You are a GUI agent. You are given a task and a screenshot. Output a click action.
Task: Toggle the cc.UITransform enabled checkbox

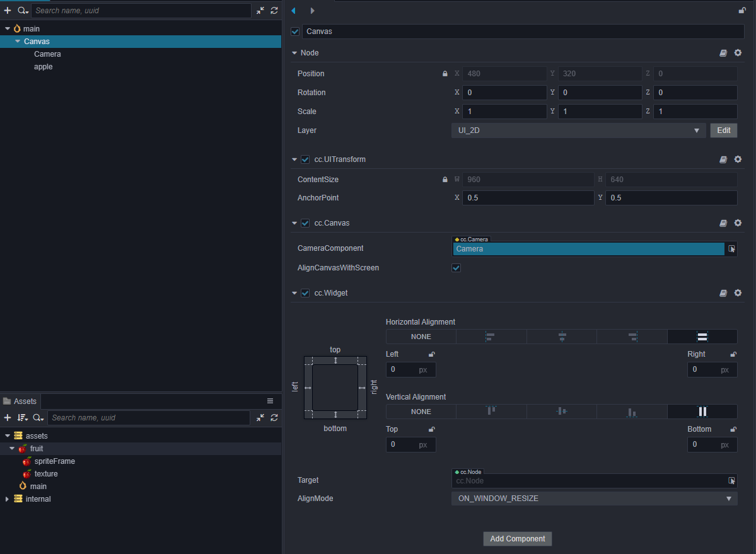tap(305, 159)
